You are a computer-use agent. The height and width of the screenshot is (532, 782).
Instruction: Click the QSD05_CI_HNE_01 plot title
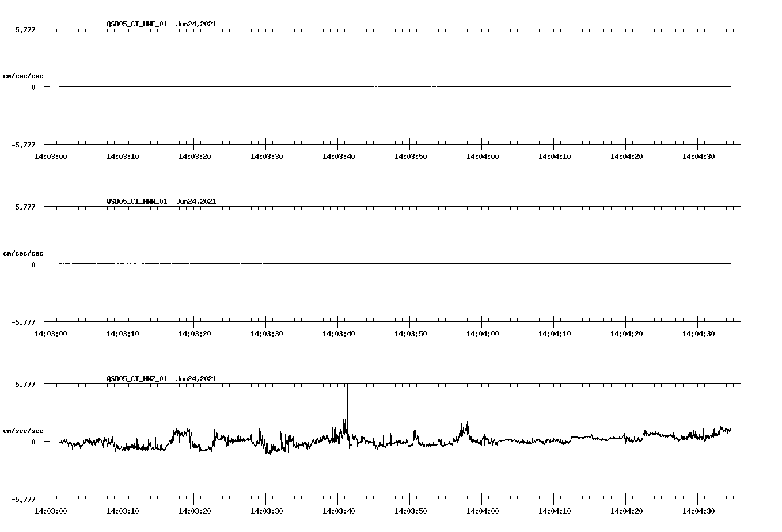point(137,24)
